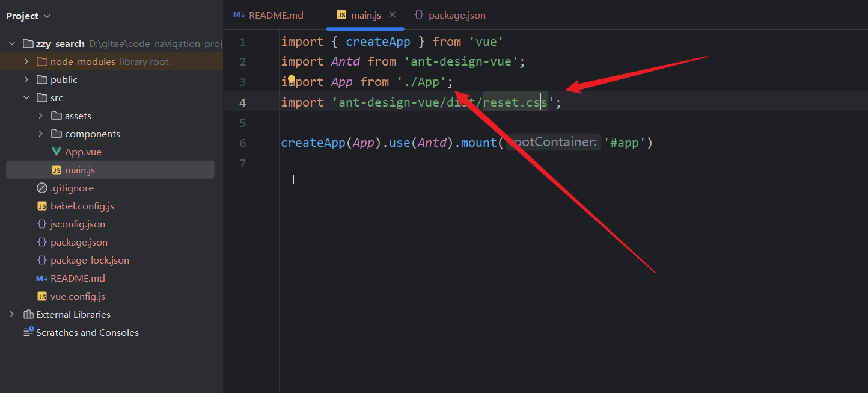Click the rootContainer parameter hint

click(x=552, y=143)
